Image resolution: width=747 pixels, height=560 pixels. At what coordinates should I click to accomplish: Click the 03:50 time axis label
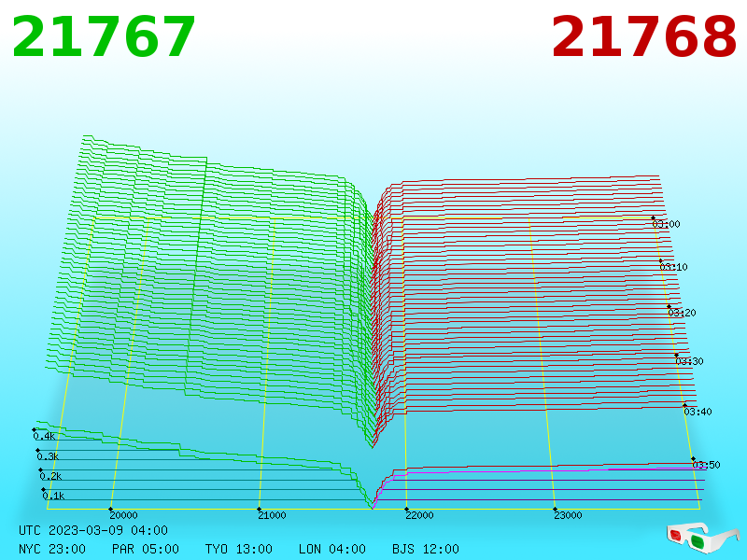[x=706, y=465]
